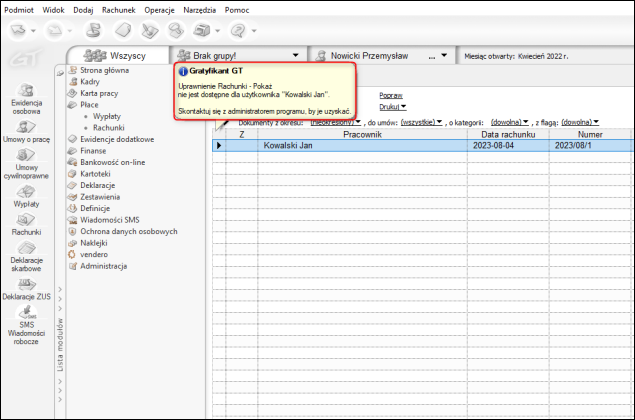635x420 pixels.
Task: Select Definicje in module tree
Action: click(x=95, y=208)
